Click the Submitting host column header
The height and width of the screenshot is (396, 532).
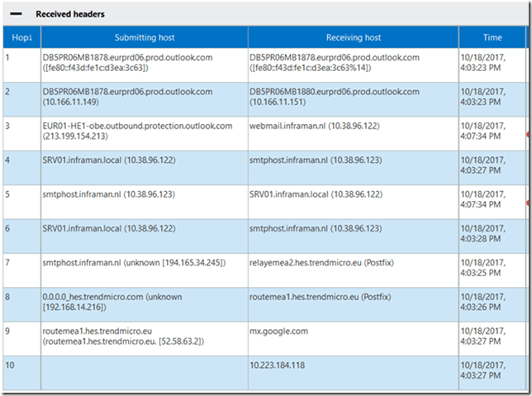tap(144, 37)
